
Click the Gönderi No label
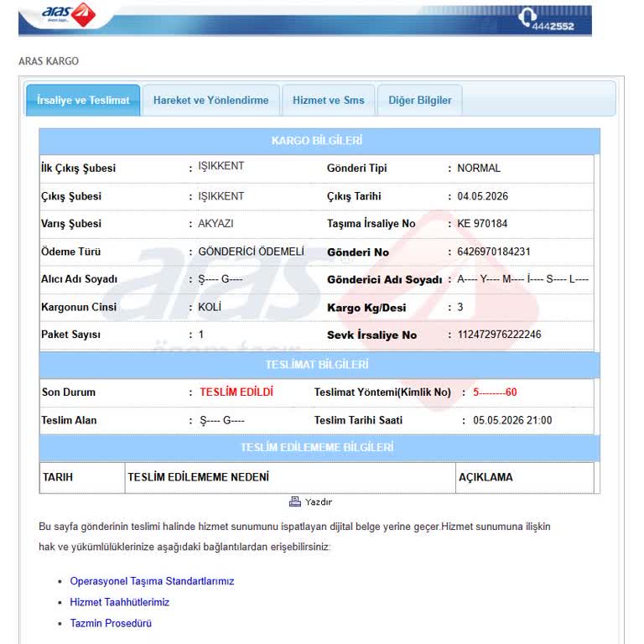coord(358,252)
